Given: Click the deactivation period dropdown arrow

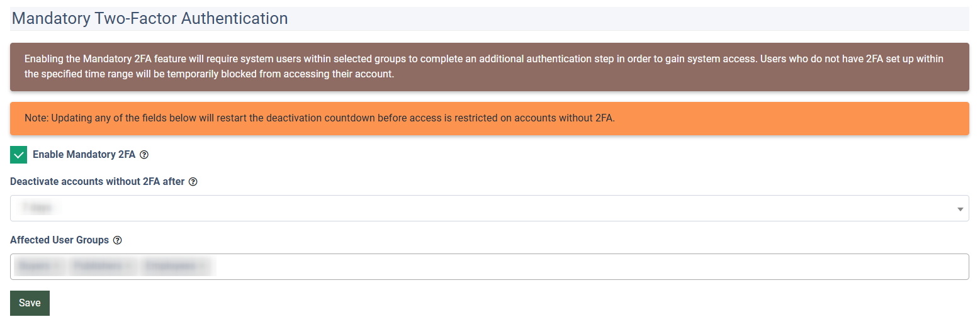Looking at the screenshot, I should (960, 209).
